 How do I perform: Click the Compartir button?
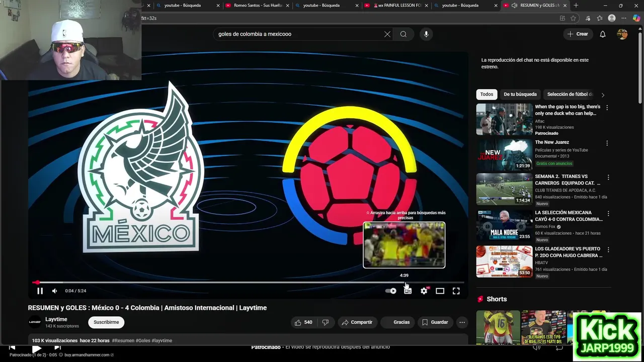[x=357, y=322]
